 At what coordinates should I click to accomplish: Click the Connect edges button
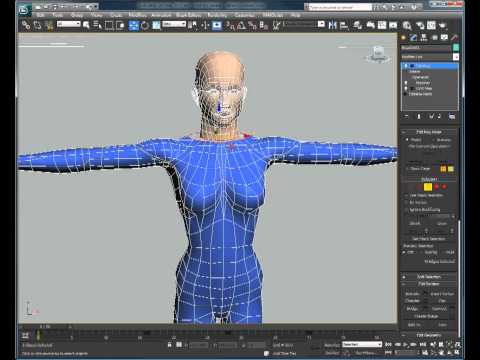coord(439,309)
